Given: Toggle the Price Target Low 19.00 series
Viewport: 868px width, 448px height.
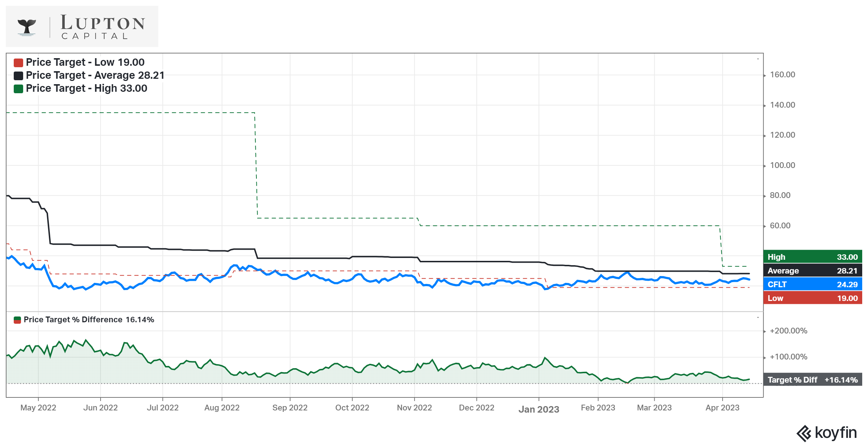Looking at the screenshot, I should [x=85, y=62].
